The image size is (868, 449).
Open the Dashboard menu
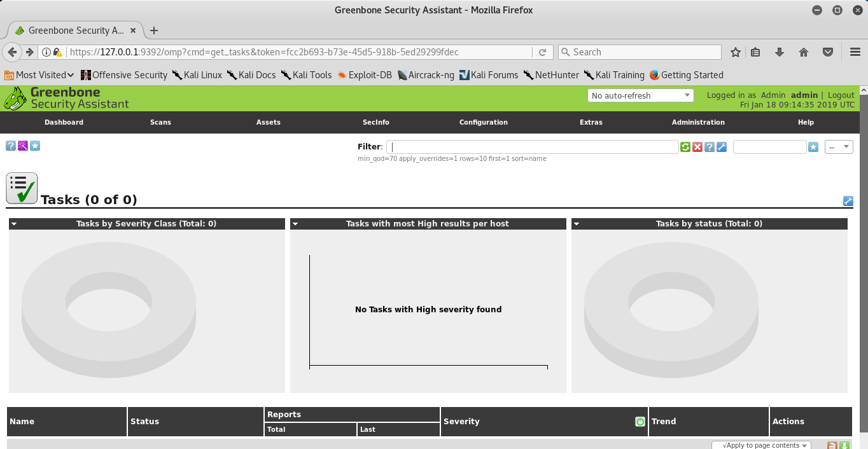pos(64,122)
